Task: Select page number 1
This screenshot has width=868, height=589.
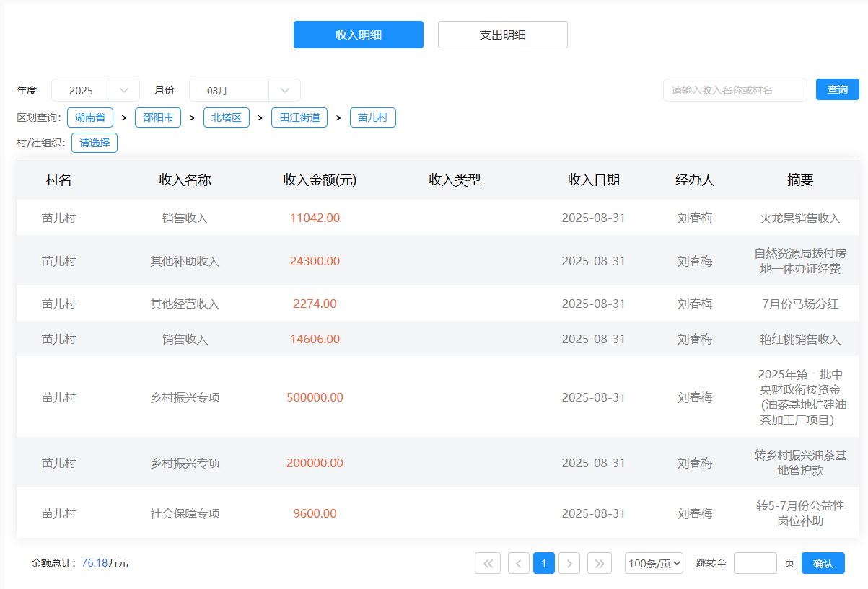Action: click(x=544, y=563)
